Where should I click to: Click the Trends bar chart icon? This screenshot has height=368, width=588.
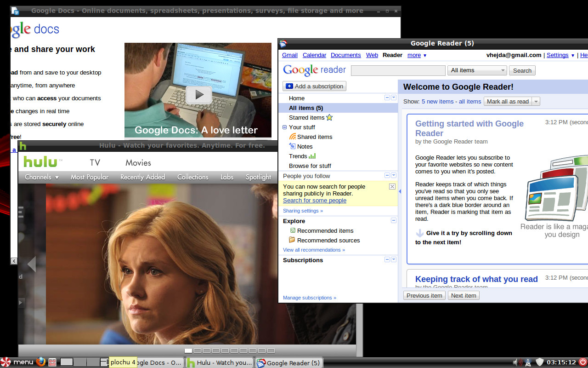[312, 156]
